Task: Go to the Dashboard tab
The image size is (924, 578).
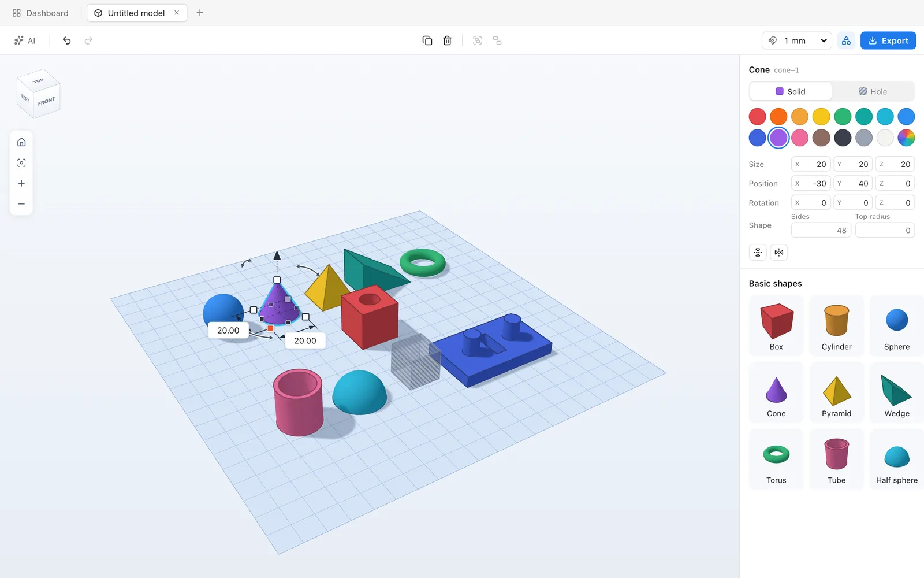Action: [x=40, y=13]
